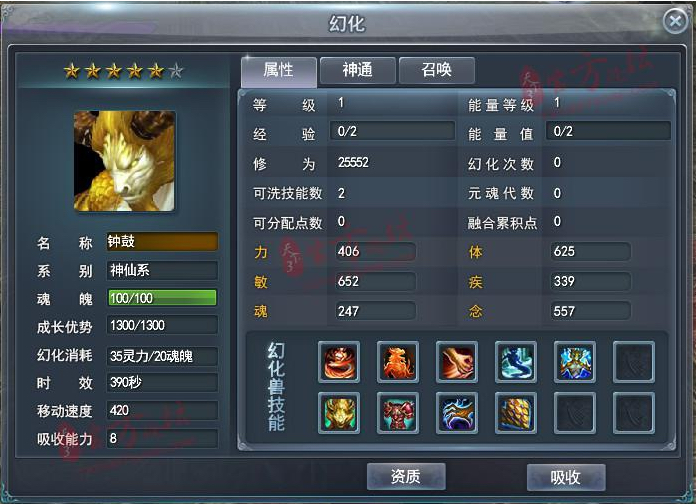Open the 召唤 tab

tap(437, 70)
